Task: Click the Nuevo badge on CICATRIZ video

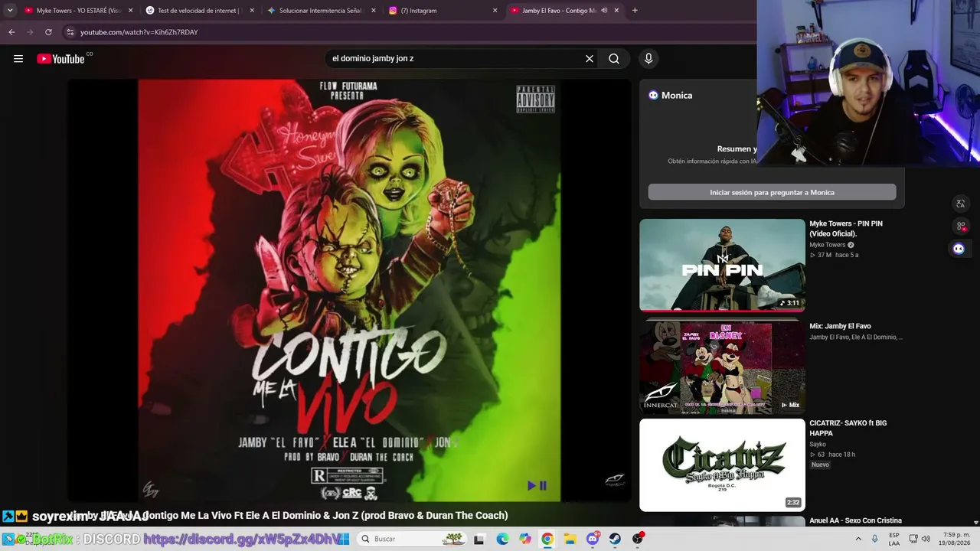Action: tap(820, 465)
